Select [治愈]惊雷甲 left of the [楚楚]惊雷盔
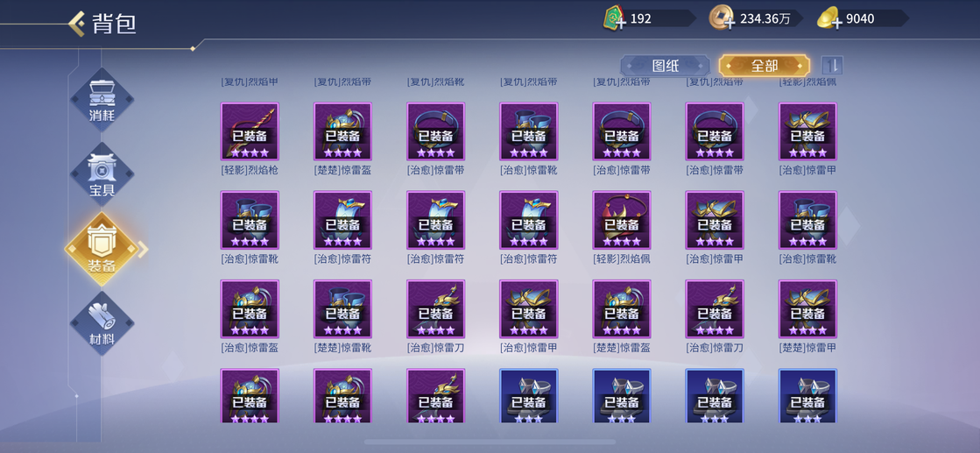The image size is (980, 453). coord(529,309)
